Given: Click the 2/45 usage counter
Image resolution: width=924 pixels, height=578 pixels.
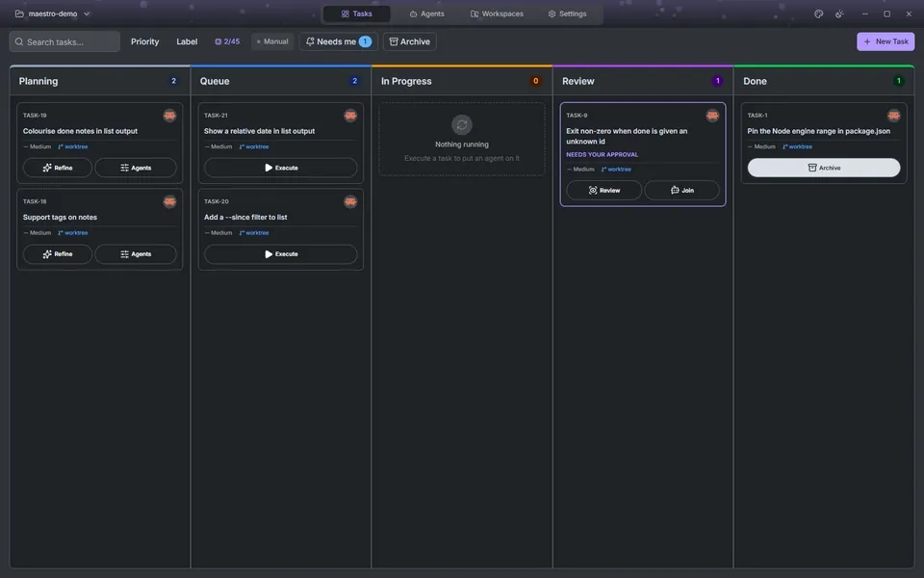Looking at the screenshot, I should pos(227,41).
